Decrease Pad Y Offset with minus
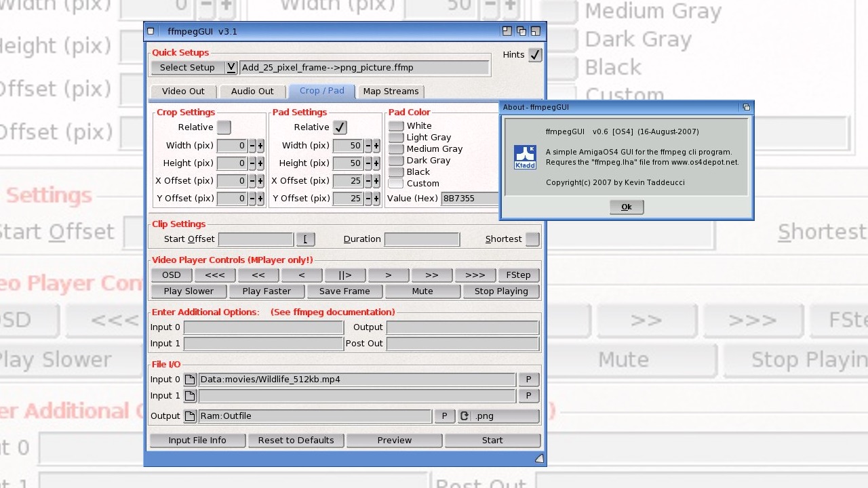The image size is (868, 488). (368, 199)
